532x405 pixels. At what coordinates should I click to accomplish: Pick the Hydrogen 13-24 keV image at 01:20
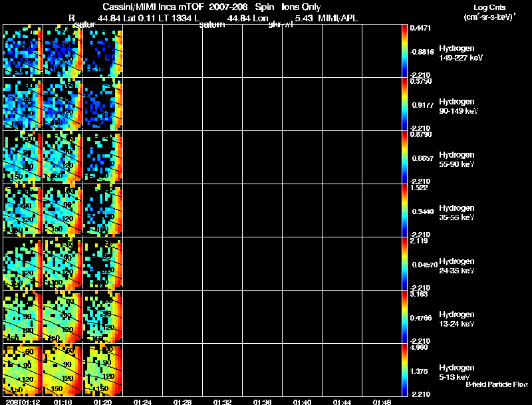click(x=102, y=317)
